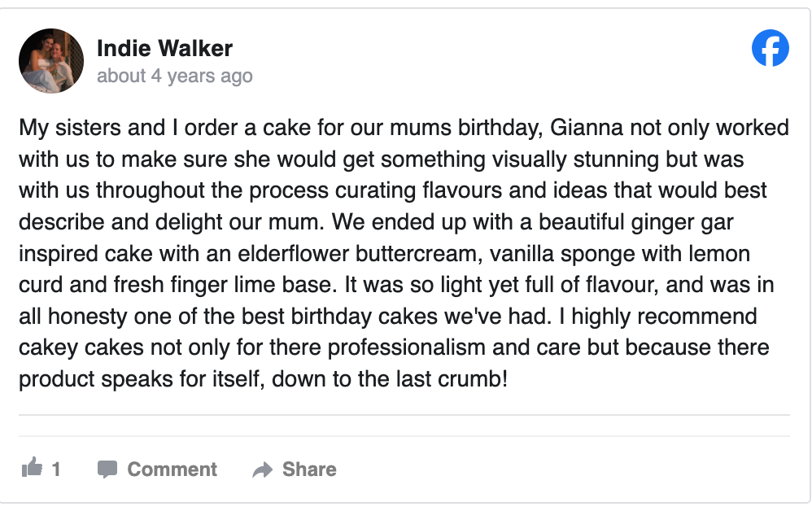The width and height of the screenshot is (812, 511).
Task: Open the Indie Walker name link
Action: click(x=164, y=49)
